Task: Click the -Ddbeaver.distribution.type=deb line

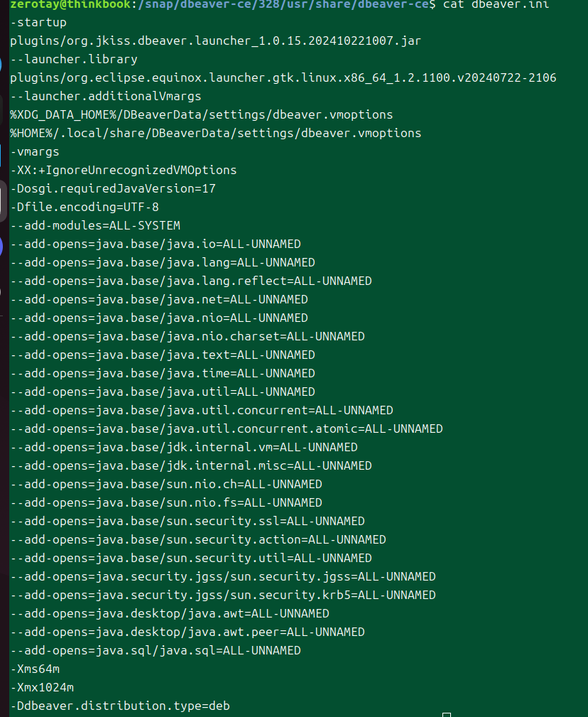Action: pos(120,706)
